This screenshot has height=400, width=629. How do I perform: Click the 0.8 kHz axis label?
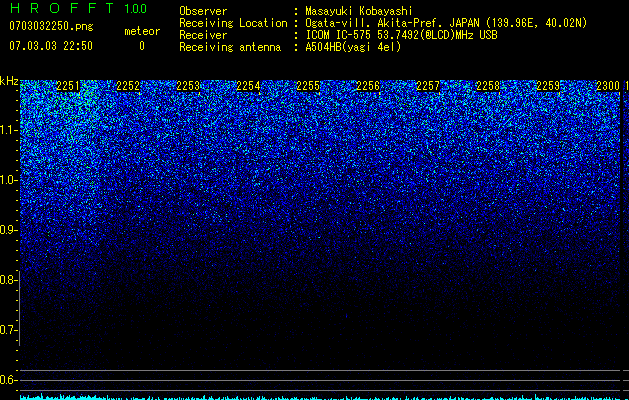(8, 280)
